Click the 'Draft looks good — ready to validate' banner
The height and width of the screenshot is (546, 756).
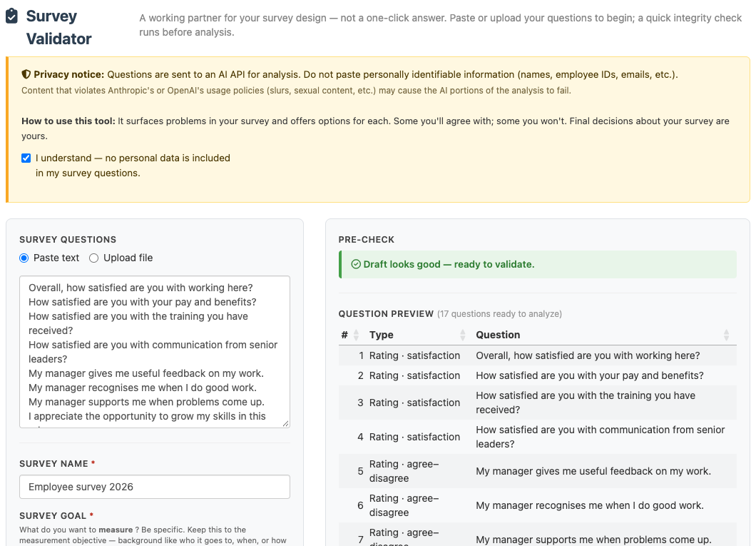click(538, 264)
